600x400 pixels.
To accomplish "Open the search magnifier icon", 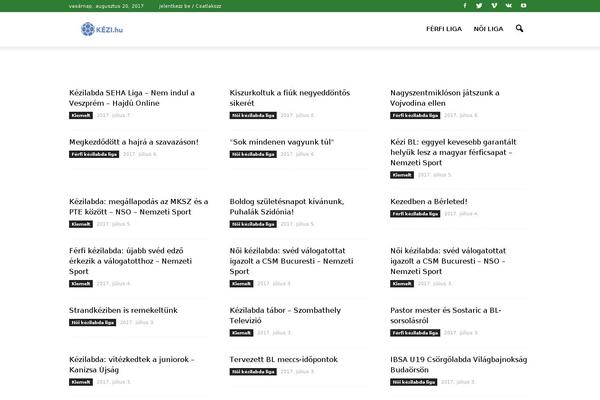I will pyautogui.click(x=519, y=28).
